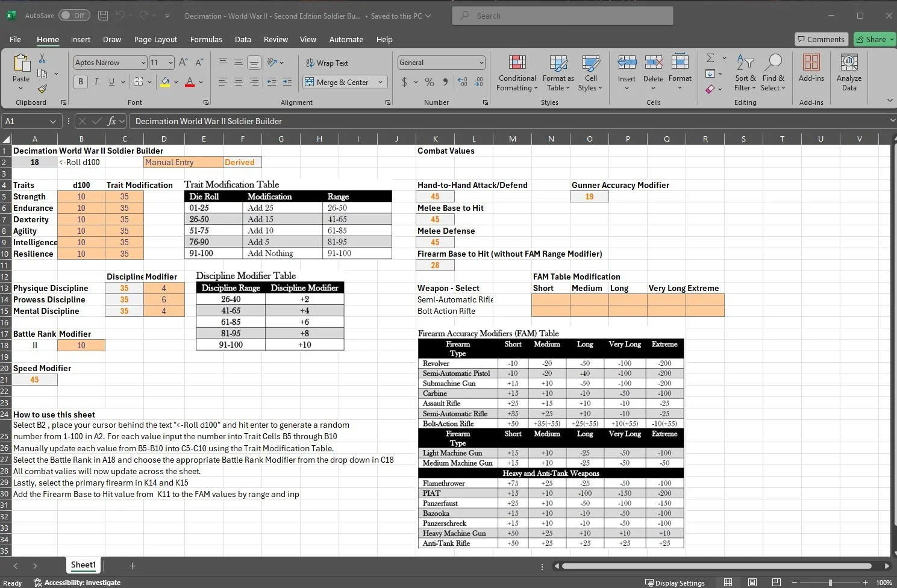
Task: Click the Copy icon in Clipboard
Action: pyautogui.click(x=42, y=73)
